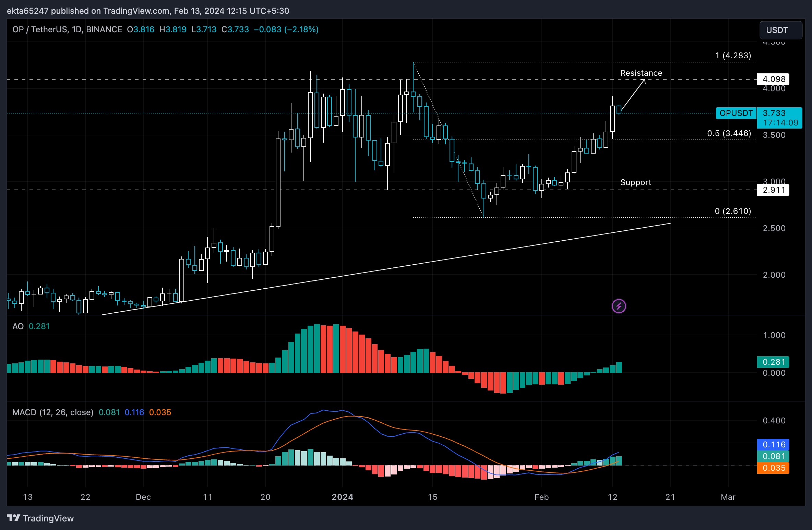The image size is (812, 530).
Task: Click the MACD (12, 26, close) legend
Action: pyautogui.click(x=53, y=412)
